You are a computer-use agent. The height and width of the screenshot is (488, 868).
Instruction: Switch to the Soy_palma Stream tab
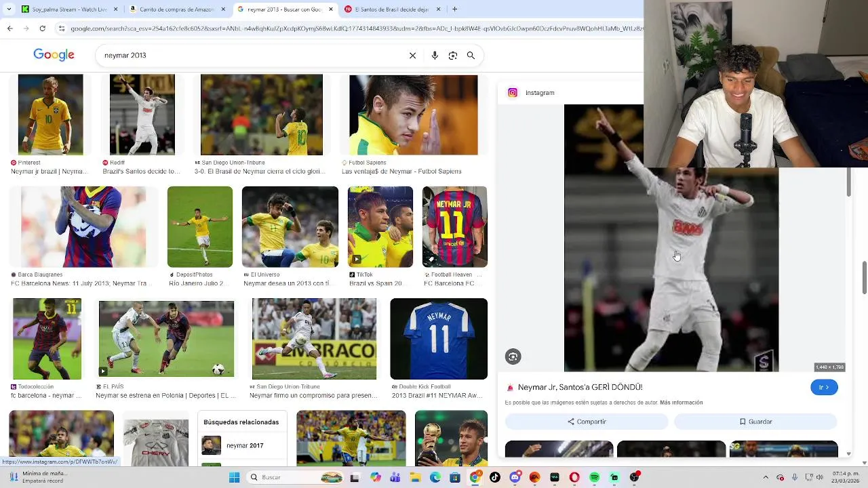point(70,9)
